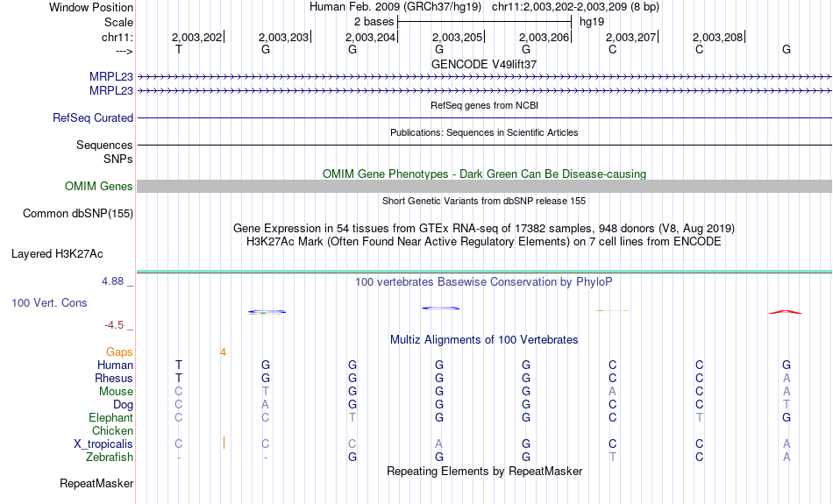This screenshot has width=833, height=504.
Task: Click the RefSeq genes from NCBI title
Action: pyautogui.click(x=484, y=105)
